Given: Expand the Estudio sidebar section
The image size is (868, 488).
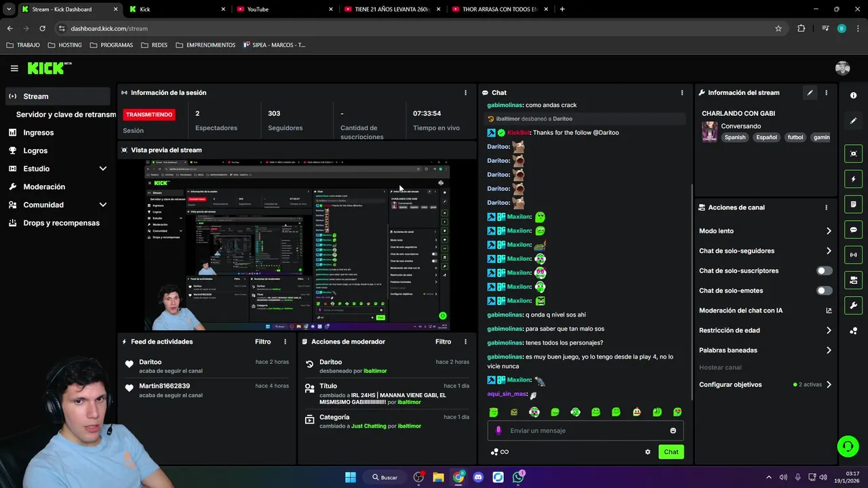Looking at the screenshot, I should coord(103,169).
